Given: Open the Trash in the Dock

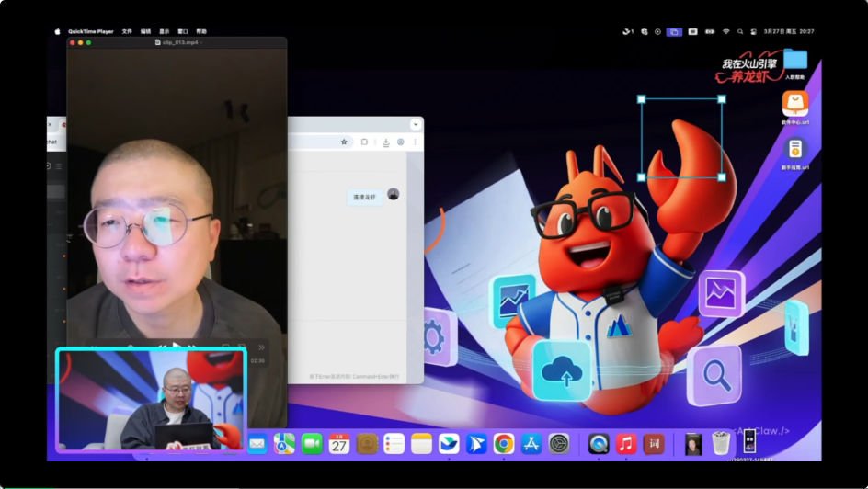Looking at the screenshot, I should pos(721,444).
